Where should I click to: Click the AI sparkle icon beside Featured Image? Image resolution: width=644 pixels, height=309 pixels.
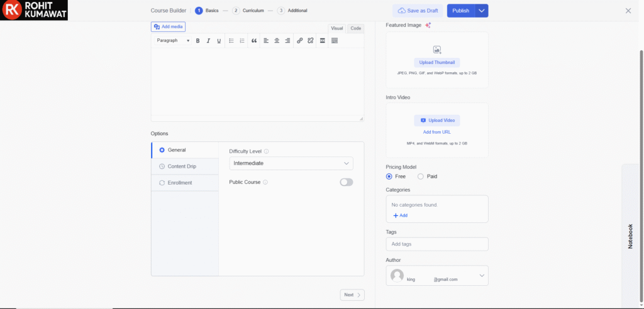point(428,25)
